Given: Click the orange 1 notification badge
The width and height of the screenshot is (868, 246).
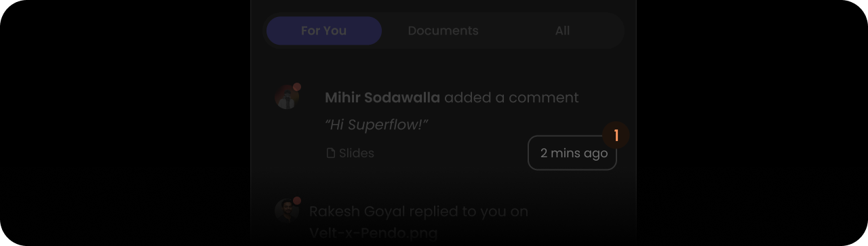Looking at the screenshot, I should click(x=616, y=136).
